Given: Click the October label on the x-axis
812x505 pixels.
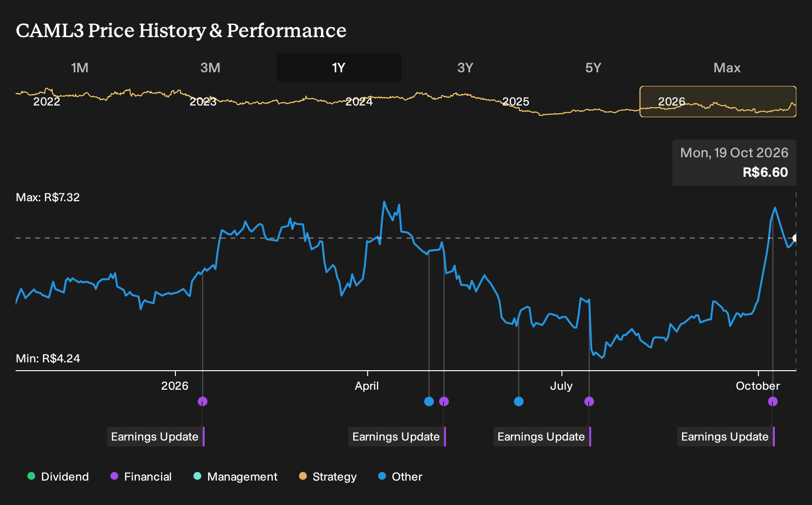Looking at the screenshot, I should [758, 386].
